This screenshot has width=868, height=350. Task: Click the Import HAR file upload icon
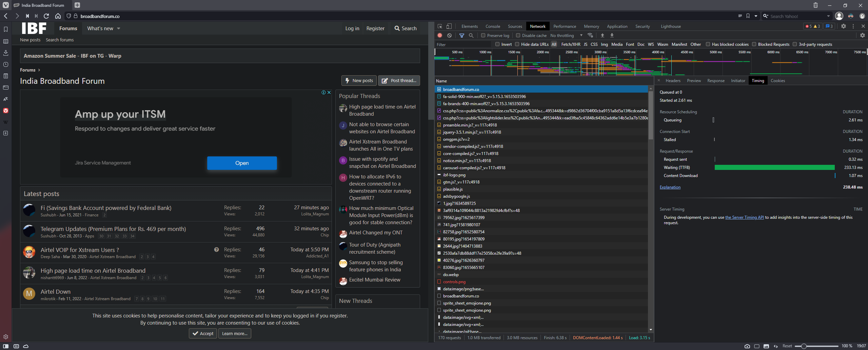(x=602, y=35)
